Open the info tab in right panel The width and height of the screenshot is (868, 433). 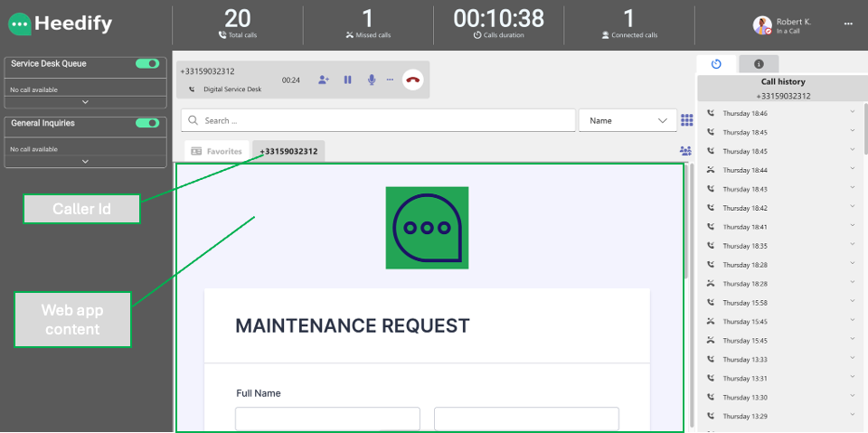coord(759,64)
